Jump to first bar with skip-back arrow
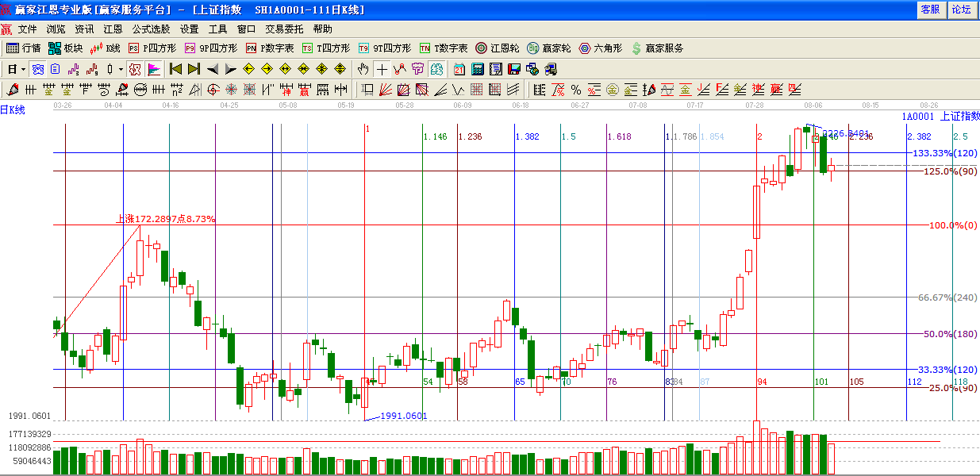Image resolution: width=980 pixels, height=476 pixels. coord(176,69)
